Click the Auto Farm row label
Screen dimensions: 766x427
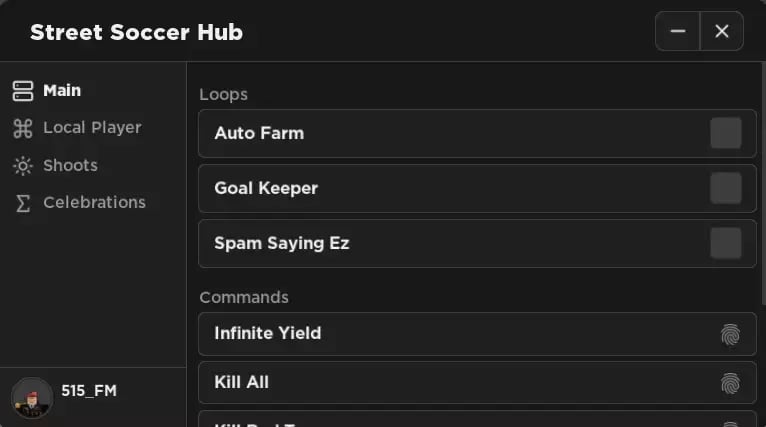259,133
